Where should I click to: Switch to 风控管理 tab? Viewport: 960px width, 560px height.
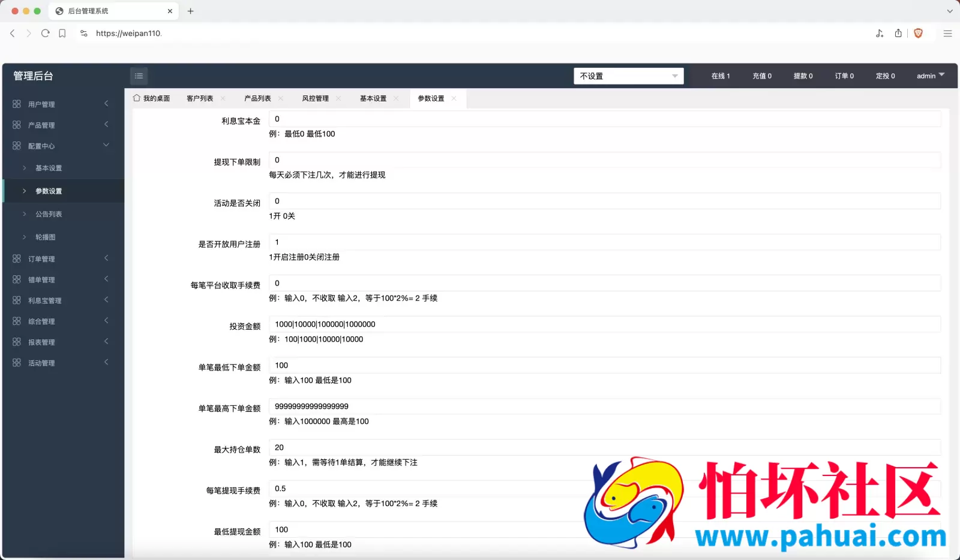pyautogui.click(x=315, y=98)
